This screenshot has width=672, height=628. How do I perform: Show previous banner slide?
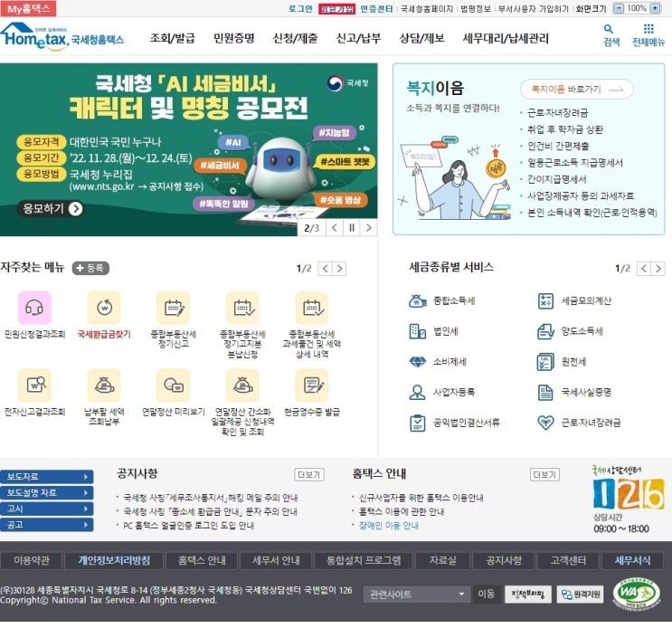point(335,228)
